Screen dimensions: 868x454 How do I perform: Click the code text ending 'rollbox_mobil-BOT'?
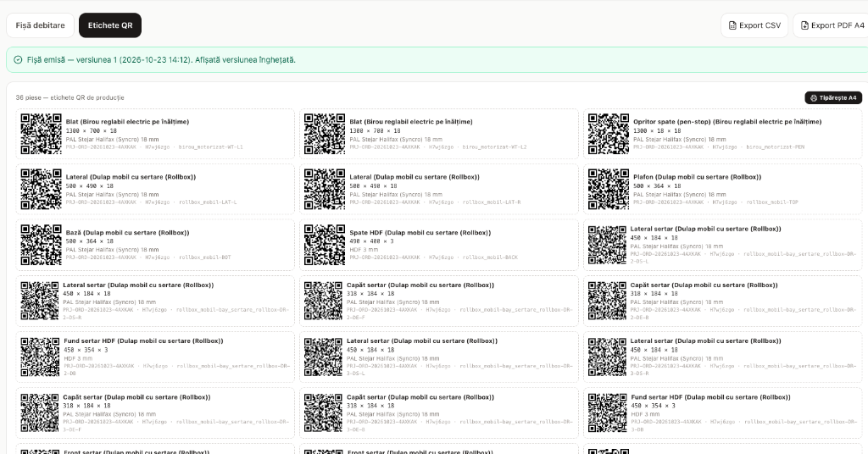point(148,257)
